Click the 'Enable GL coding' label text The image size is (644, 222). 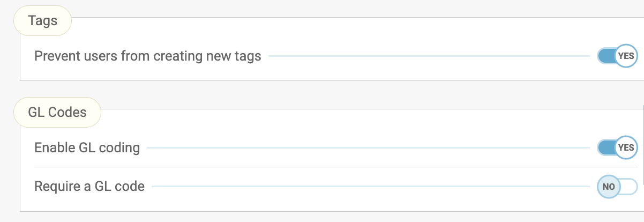coord(87,147)
